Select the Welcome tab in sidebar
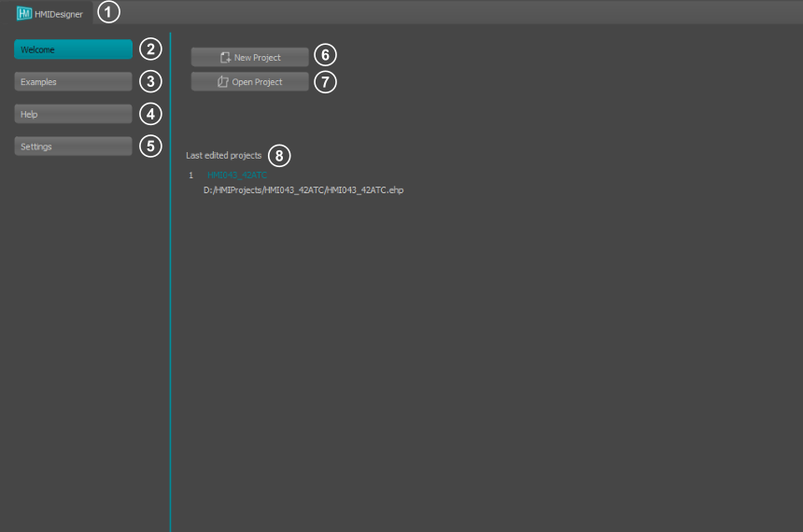Image resolution: width=803 pixels, height=532 pixels. click(x=73, y=49)
